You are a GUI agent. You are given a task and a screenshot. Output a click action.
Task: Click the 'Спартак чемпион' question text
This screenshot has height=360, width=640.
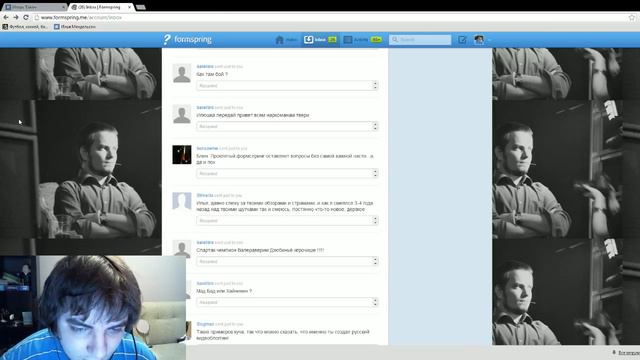click(260, 250)
